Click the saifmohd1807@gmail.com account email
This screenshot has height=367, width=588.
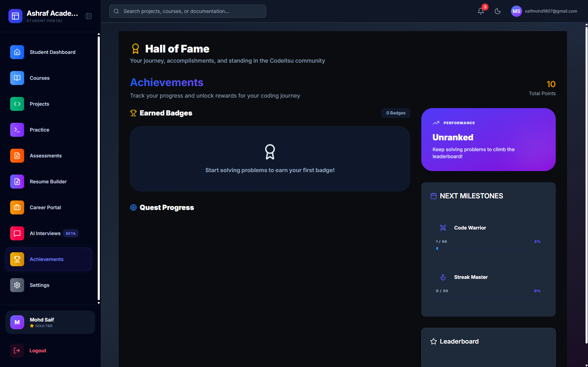coord(551,11)
